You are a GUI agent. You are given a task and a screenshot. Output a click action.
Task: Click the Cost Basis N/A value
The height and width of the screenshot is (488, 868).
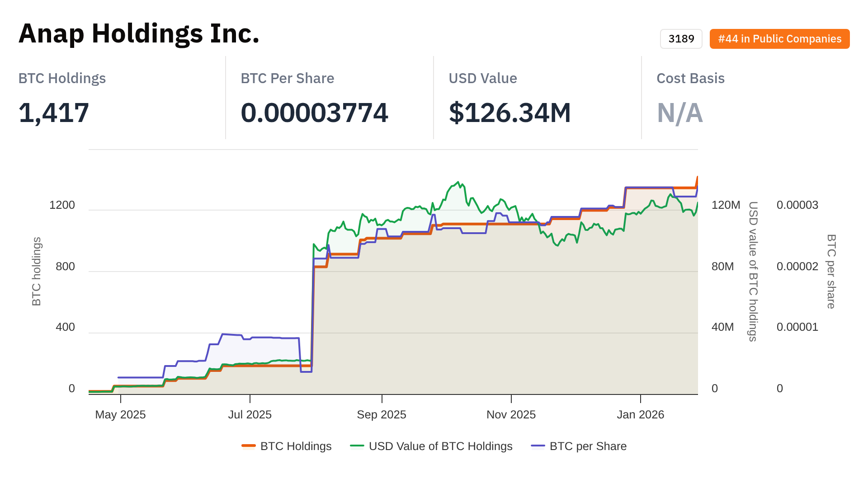click(x=679, y=113)
